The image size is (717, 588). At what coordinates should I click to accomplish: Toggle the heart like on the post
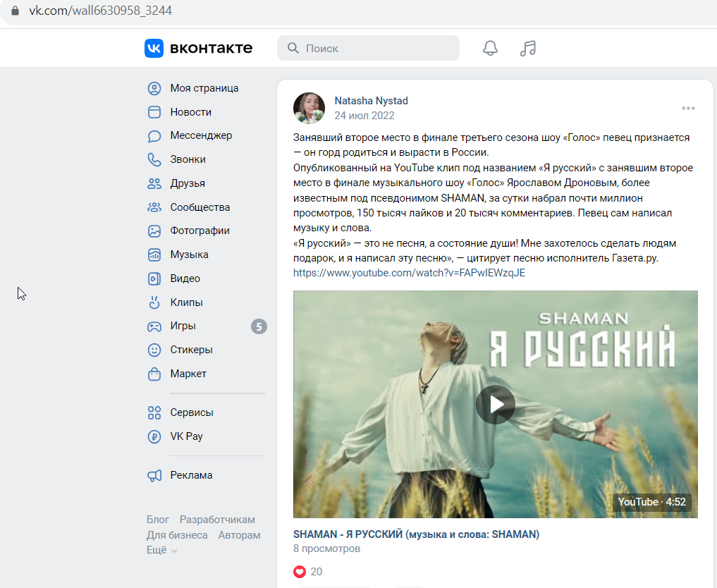coord(300,572)
